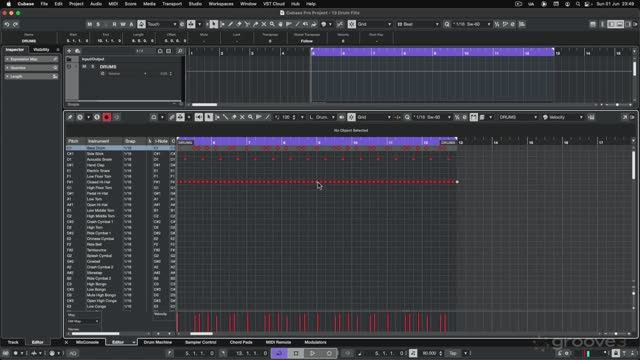Select the Erase tool in drum editor toolbar
640x360 pixels.
[234, 118]
